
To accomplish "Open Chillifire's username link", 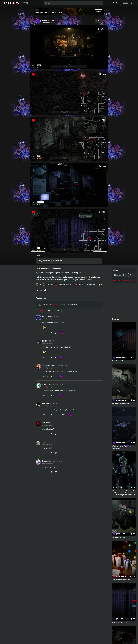I will 45,341.
